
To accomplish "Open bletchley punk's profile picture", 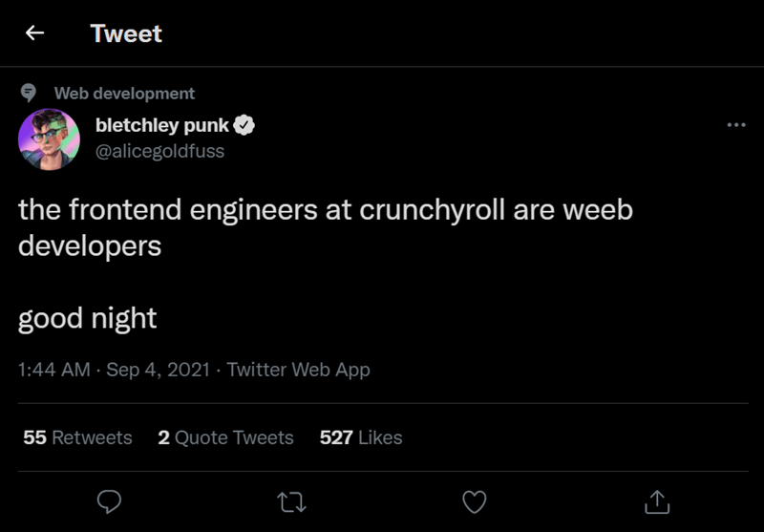I will coord(48,139).
